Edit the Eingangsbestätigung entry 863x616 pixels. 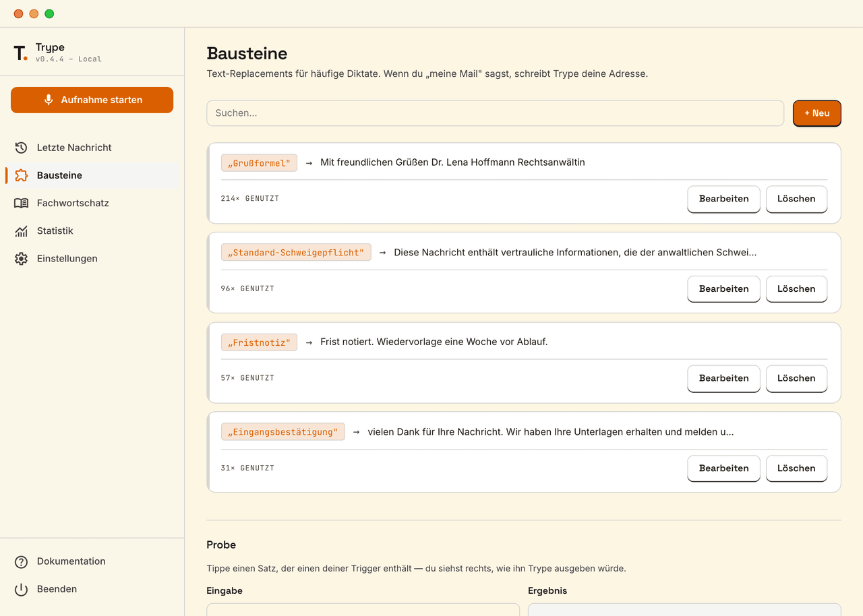[723, 468]
